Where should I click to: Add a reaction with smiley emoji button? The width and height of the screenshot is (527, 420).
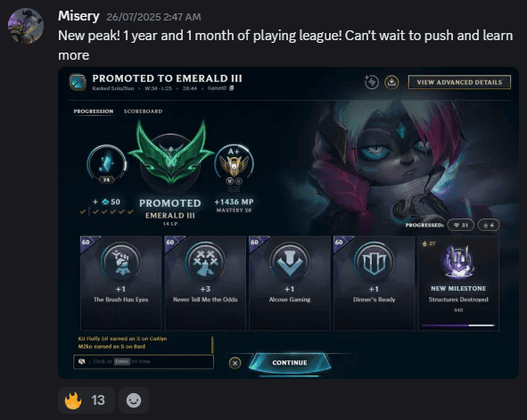point(134,400)
